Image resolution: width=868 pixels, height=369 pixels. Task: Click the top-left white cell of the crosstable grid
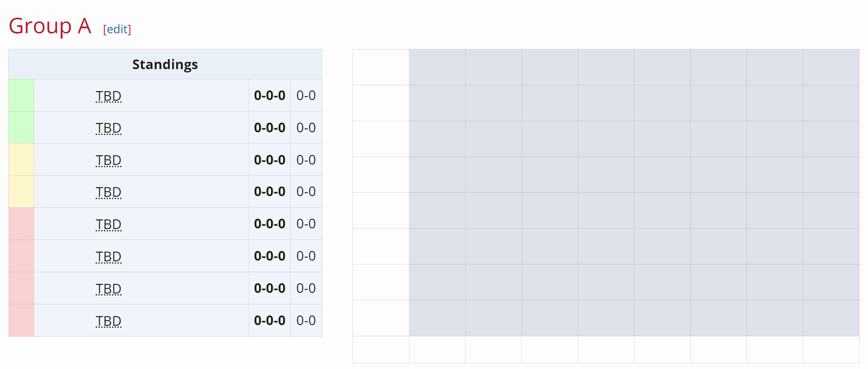click(x=381, y=67)
